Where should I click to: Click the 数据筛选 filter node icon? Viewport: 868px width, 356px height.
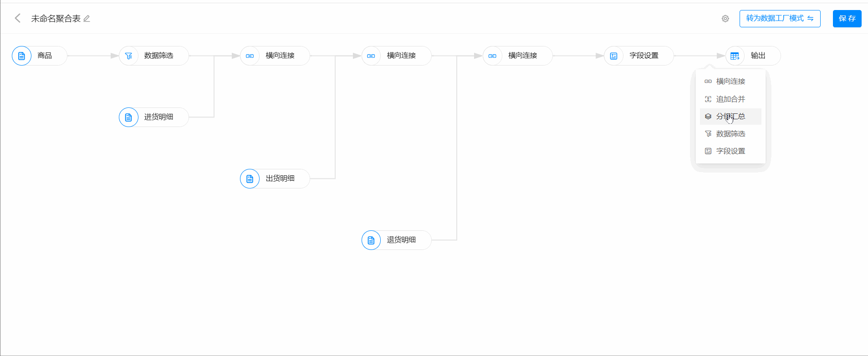click(x=128, y=56)
